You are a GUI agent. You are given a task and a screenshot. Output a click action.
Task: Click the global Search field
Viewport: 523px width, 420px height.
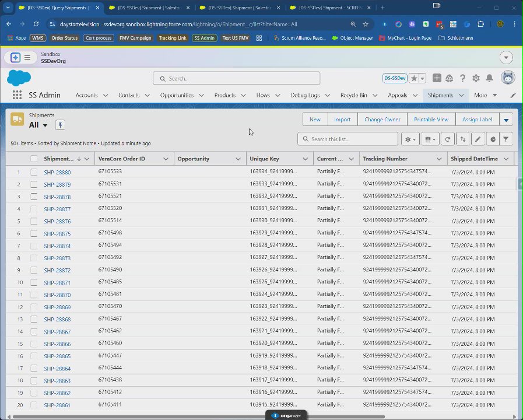coord(237,78)
